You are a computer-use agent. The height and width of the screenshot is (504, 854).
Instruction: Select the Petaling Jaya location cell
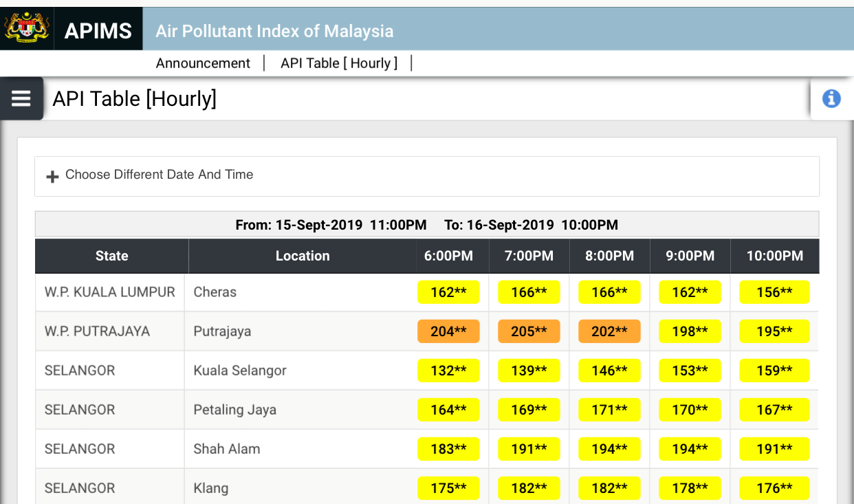(x=234, y=410)
